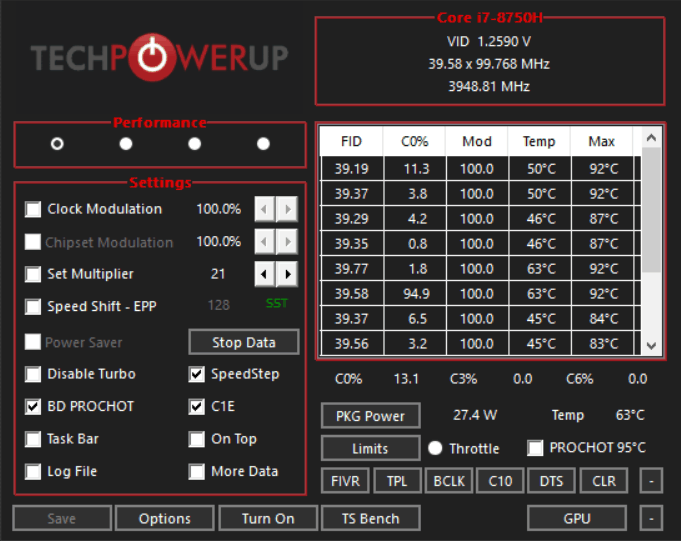
Task: Click the minus button beside GPU
Action: pos(651,518)
